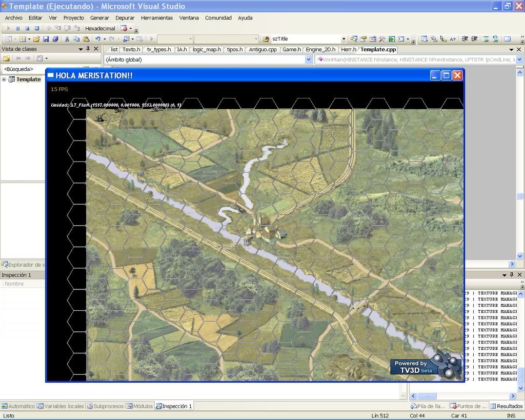This screenshot has width=525, height=420.
Task: Click the decrease indent icon
Action: (x=465, y=39)
